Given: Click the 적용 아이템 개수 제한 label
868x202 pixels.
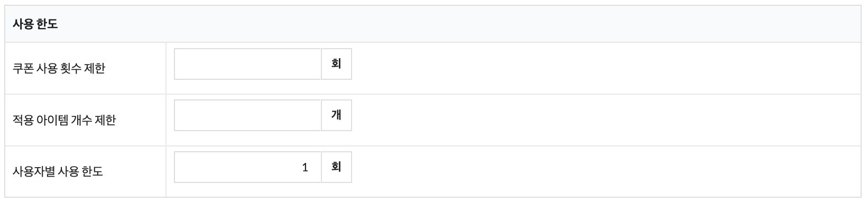Looking at the screenshot, I should click(x=64, y=120).
